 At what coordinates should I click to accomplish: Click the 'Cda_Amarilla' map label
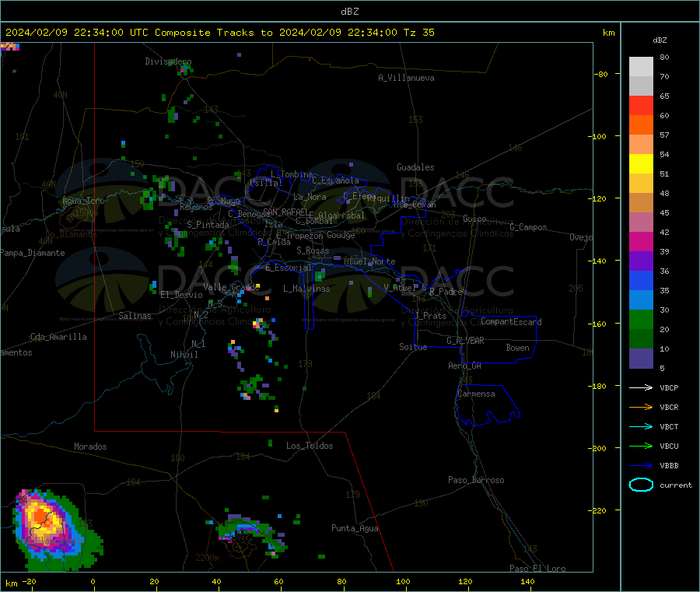[x=58, y=337]
